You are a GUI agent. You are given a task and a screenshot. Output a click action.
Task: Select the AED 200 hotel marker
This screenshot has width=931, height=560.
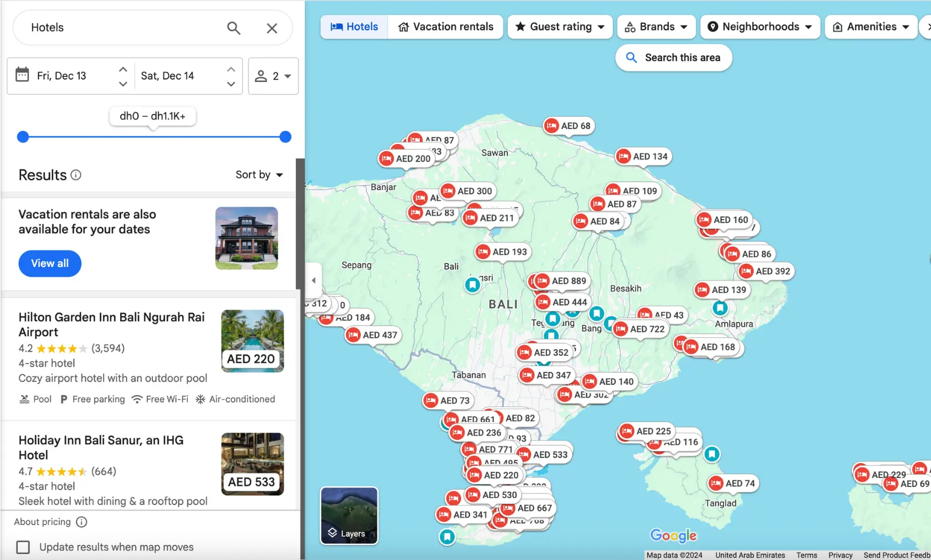point(405,158)
